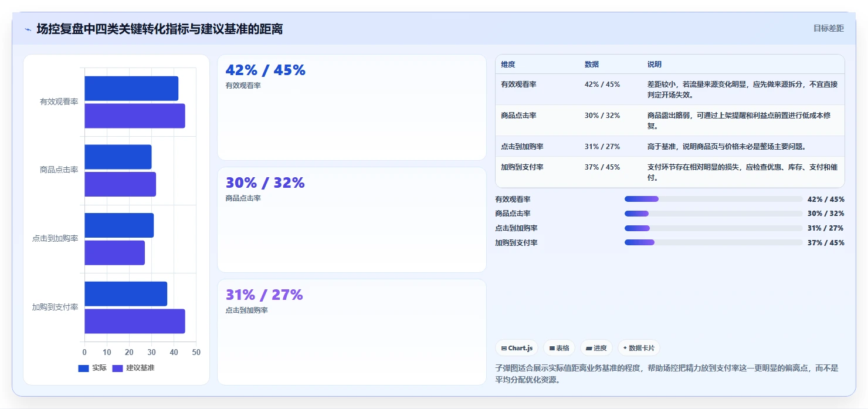Open the 30% / 32% 商品点击率 data card

pyautogui.click(x=352, y=220)
